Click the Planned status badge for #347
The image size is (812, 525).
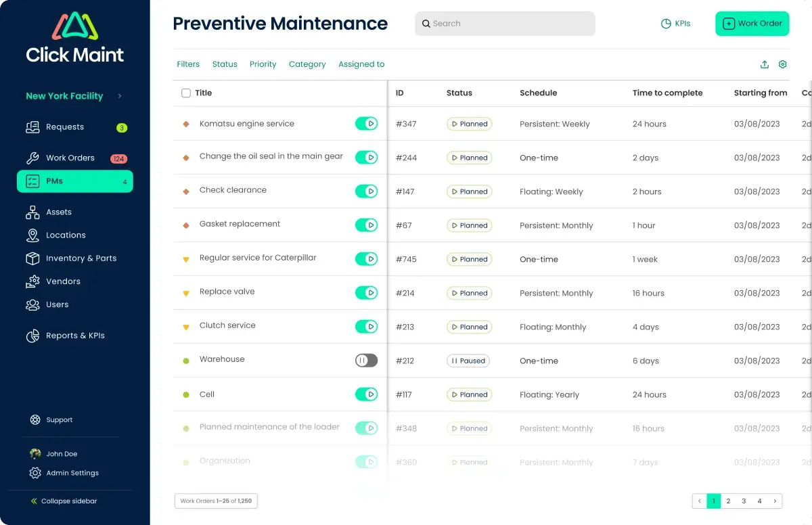point(469,124)
